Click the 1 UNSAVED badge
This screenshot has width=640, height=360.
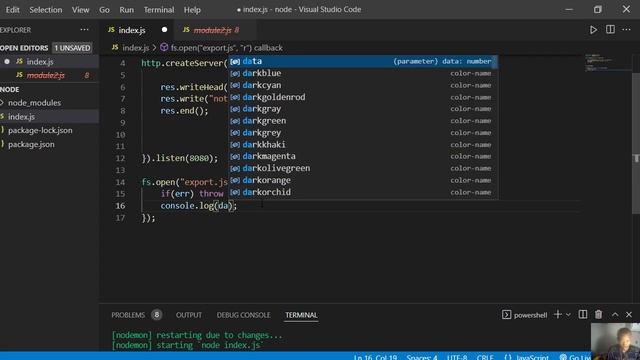coord(72,48)
